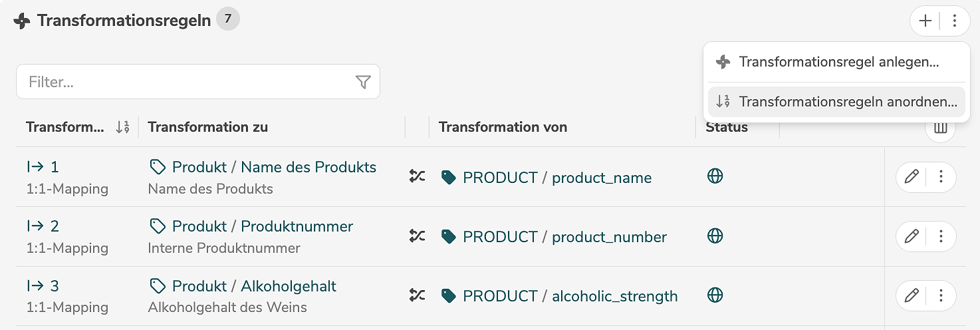Open the column configuration icon

click(x=940, y=128)
